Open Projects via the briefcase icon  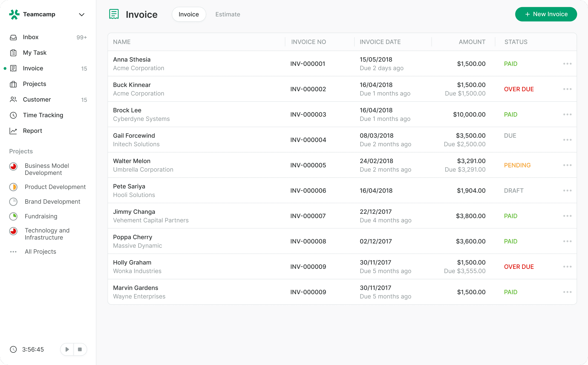click(x=13, y=84)
